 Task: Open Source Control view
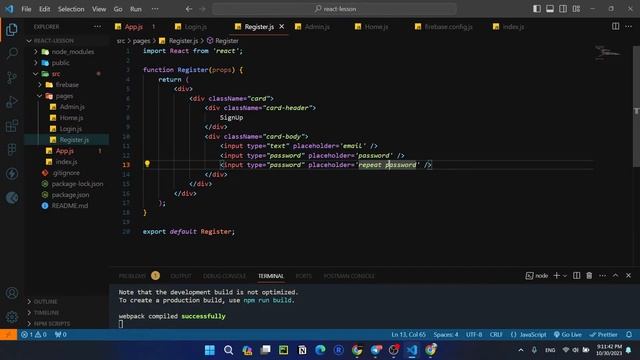tap(12, 77)
